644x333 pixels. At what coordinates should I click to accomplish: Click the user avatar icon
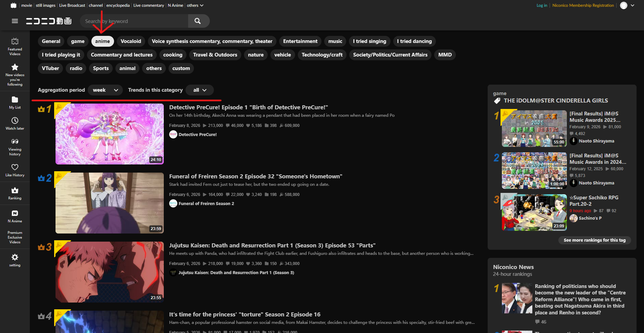624,5
